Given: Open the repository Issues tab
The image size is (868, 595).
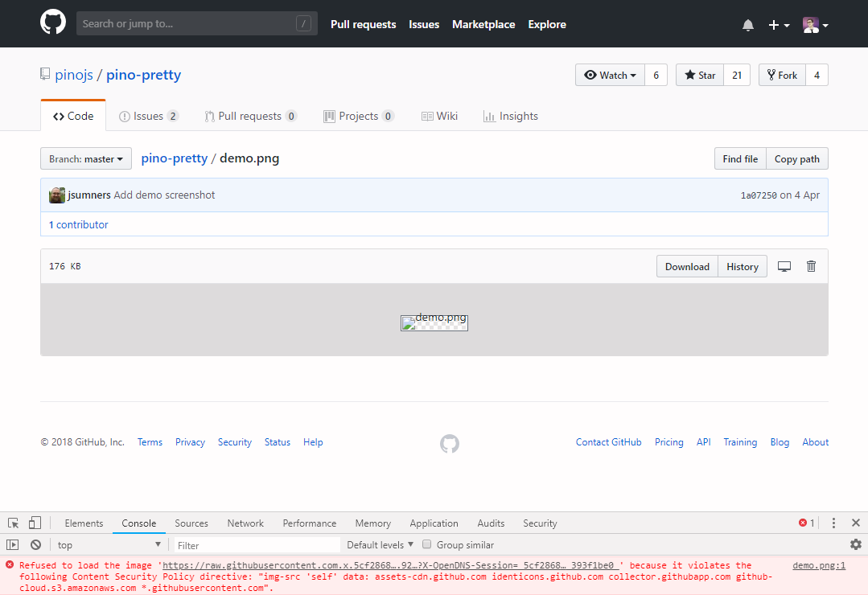Looking at the screenshot, I should 148,116.
